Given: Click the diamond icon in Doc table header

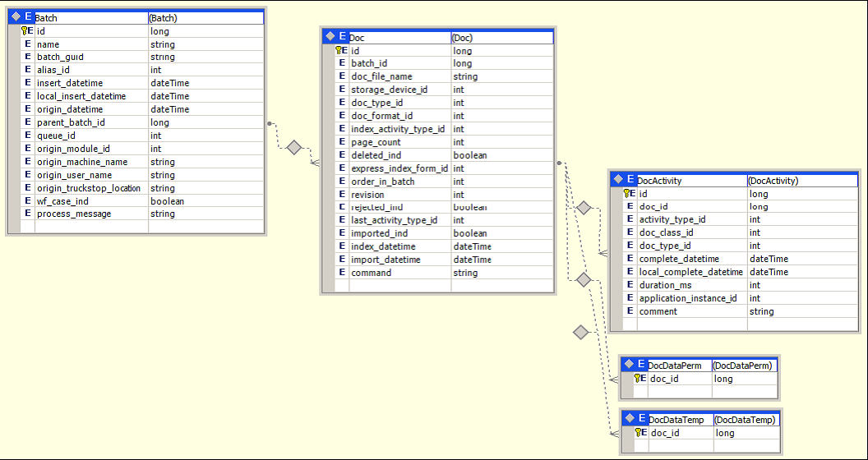Looking at the screenshot, I should click(330, 37).
